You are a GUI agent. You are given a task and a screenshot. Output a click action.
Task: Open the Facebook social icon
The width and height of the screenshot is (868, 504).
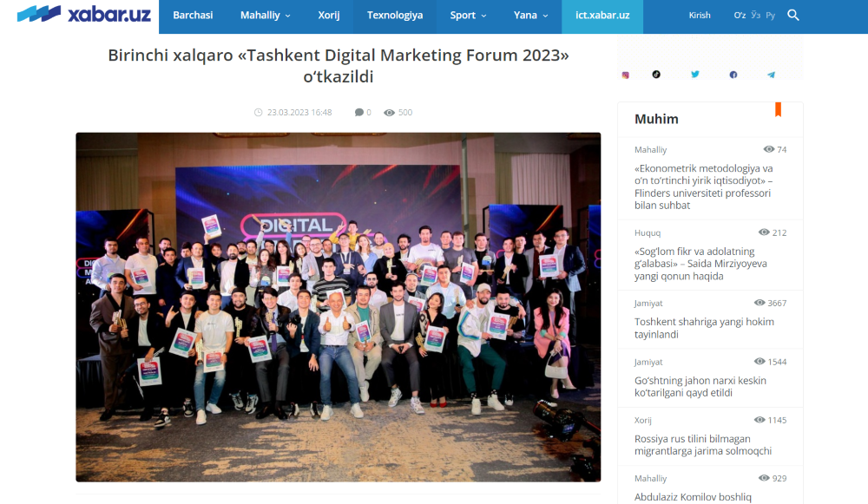click(733, 75)
